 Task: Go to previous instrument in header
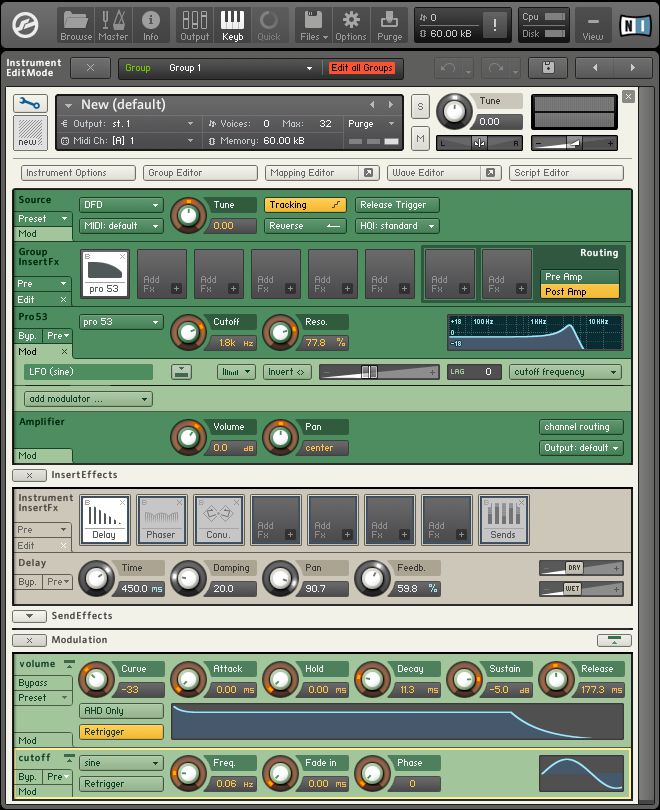tap(594, 68)
